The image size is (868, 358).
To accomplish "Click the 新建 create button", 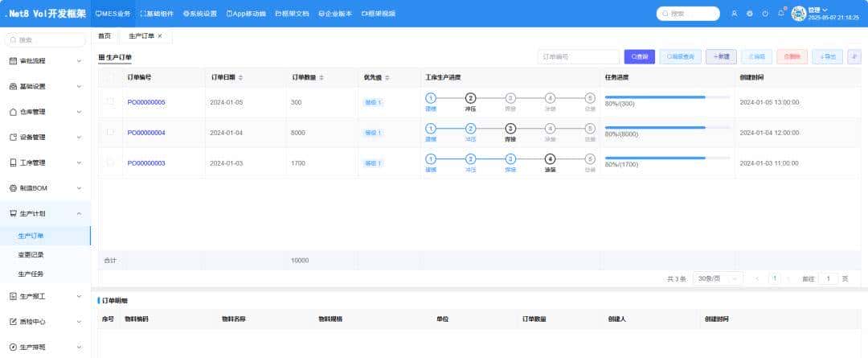I will pyautogui.click(x=721, y=56).
